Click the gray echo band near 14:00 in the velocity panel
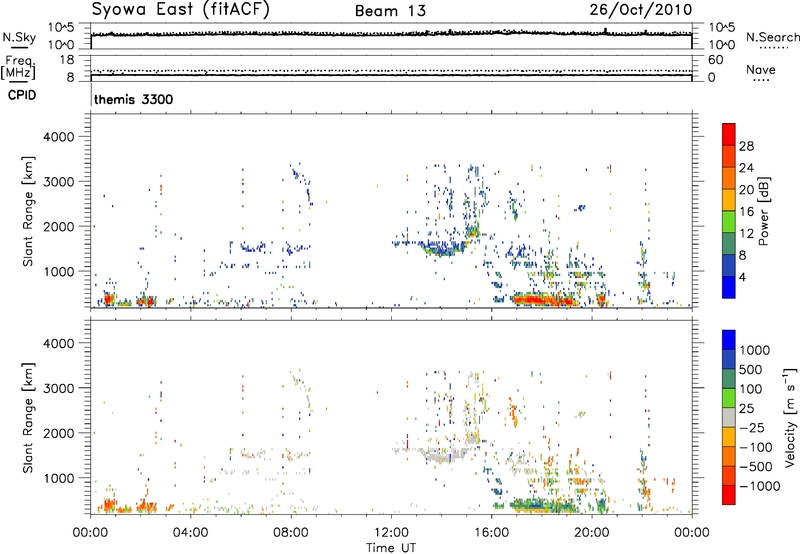This screenshot has height=554, width=800. pos(443,454)
